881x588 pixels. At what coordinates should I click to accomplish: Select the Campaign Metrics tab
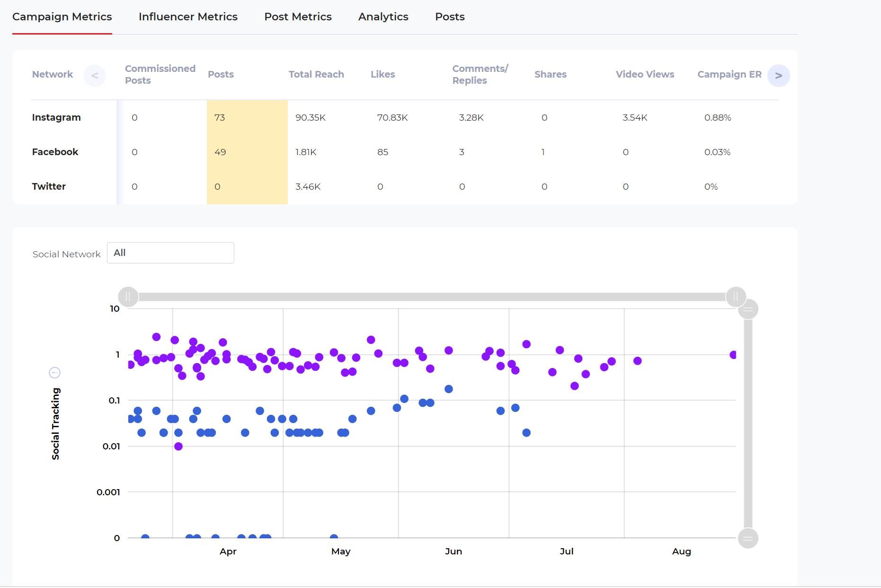[x=62, y=17]
